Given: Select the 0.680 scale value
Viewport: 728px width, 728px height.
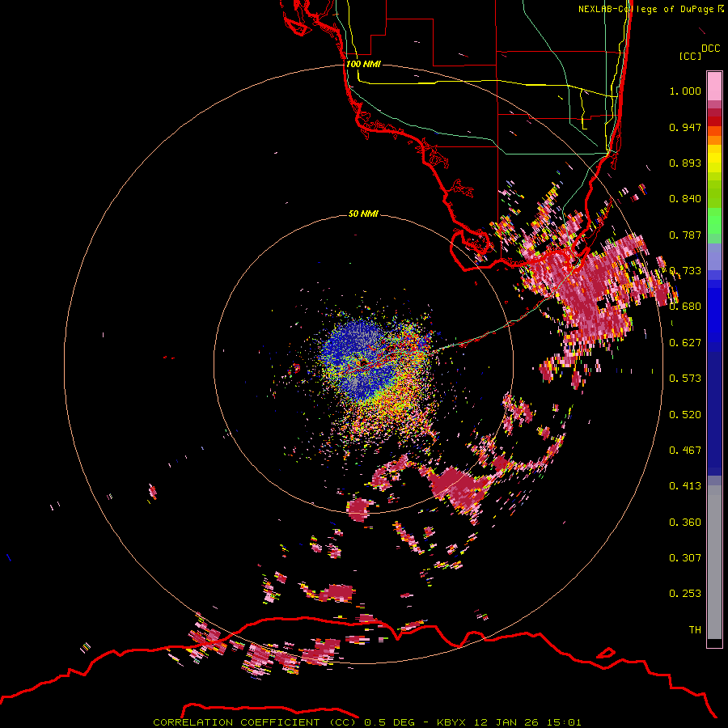Looking at the screenshot, I should coord(685,307).
